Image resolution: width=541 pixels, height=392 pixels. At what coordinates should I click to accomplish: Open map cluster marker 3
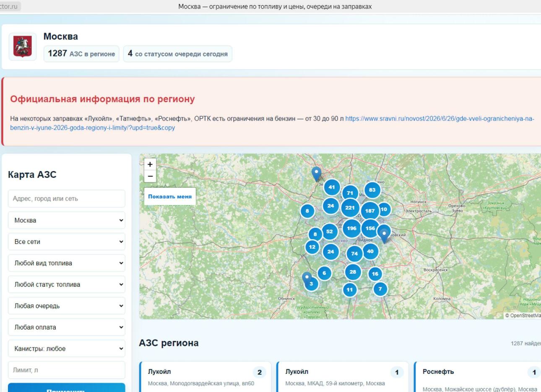[x=311, y=284]
